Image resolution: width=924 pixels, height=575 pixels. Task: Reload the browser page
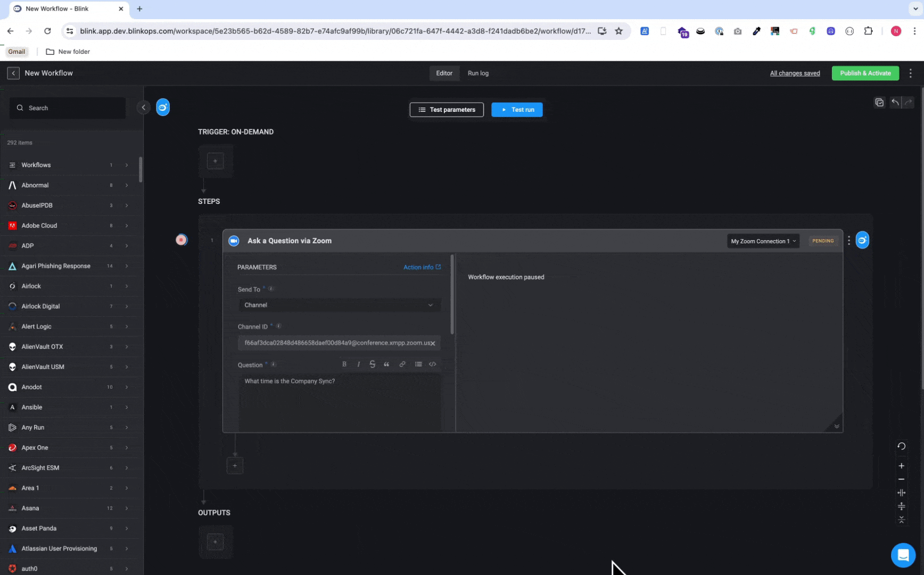(x=47, y=31)
